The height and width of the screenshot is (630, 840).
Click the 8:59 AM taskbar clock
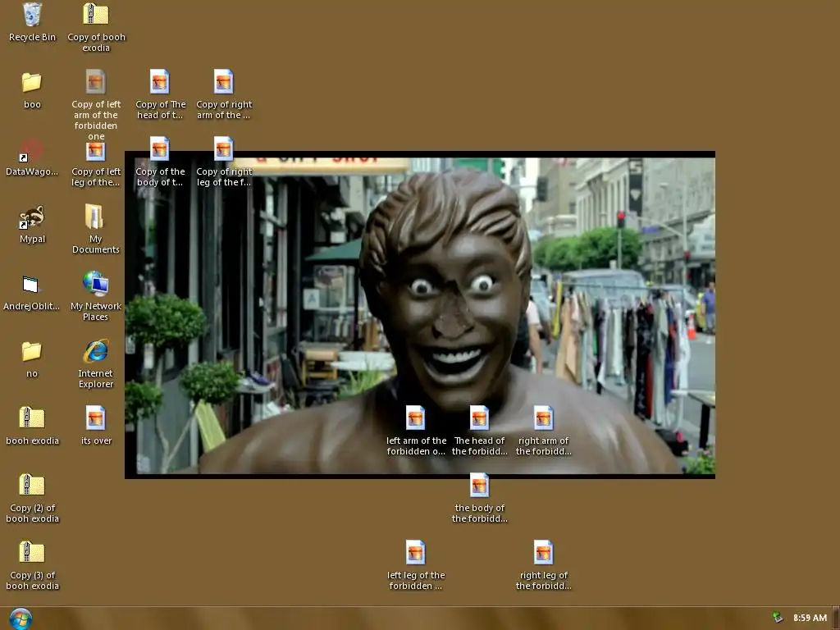tap(810, 618)
